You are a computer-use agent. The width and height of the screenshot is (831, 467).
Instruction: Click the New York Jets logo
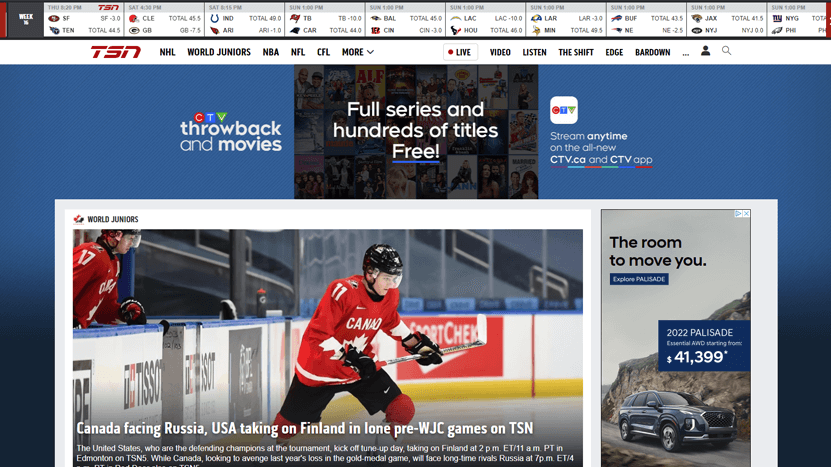(697, 31)
